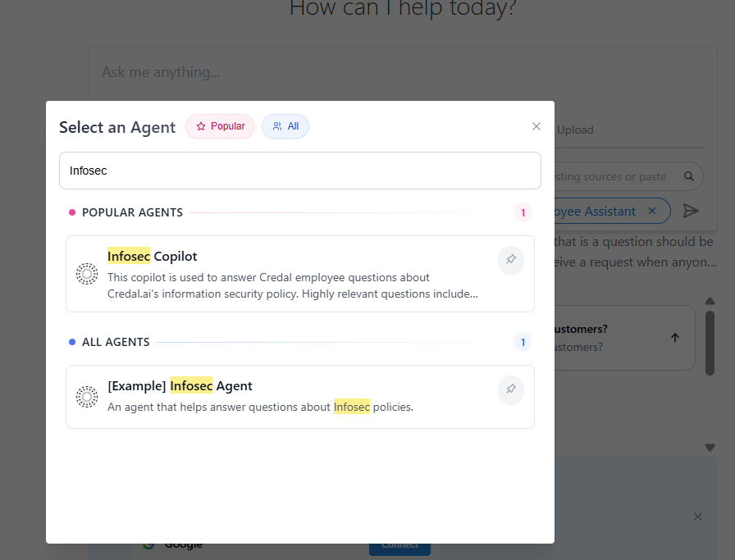
Task: Pin the [Example] Infosec Agent
Action: [510, 389]
